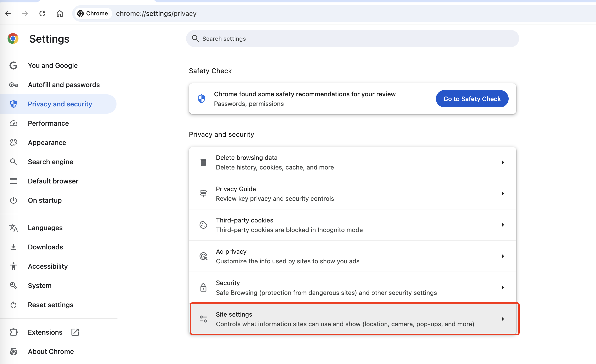
Task: Open the Appearance section
Action: (x=58, y=143)
